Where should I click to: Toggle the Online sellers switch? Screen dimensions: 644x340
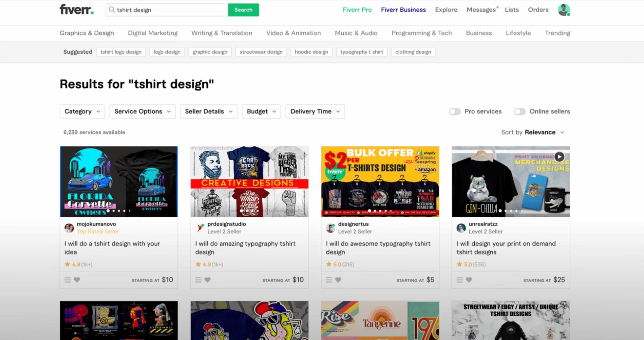(520, 112)
